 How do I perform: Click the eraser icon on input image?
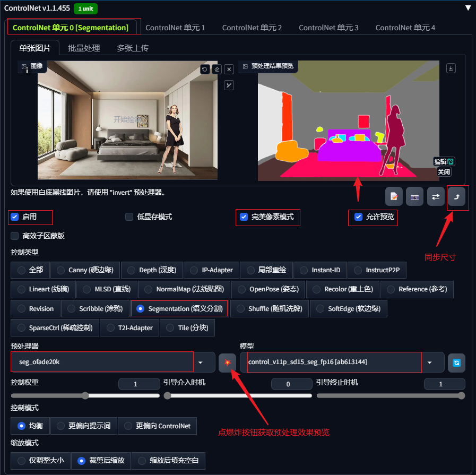(217, 70)
